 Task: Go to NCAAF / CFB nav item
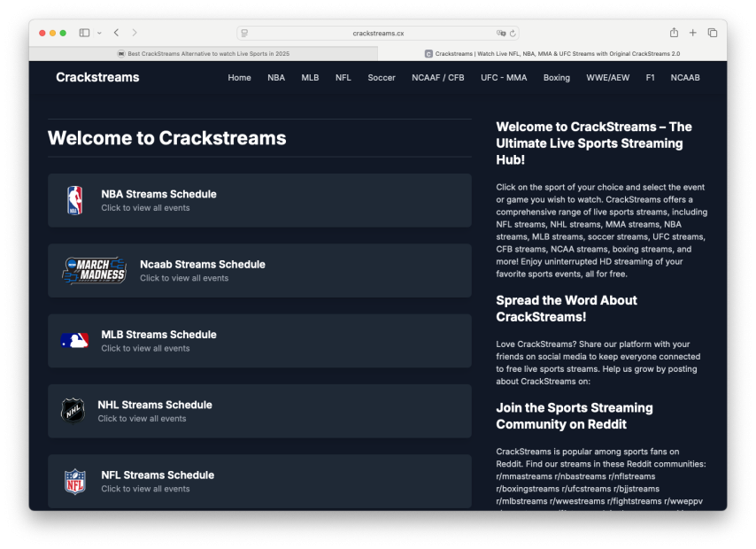click(x=438, y=78)
